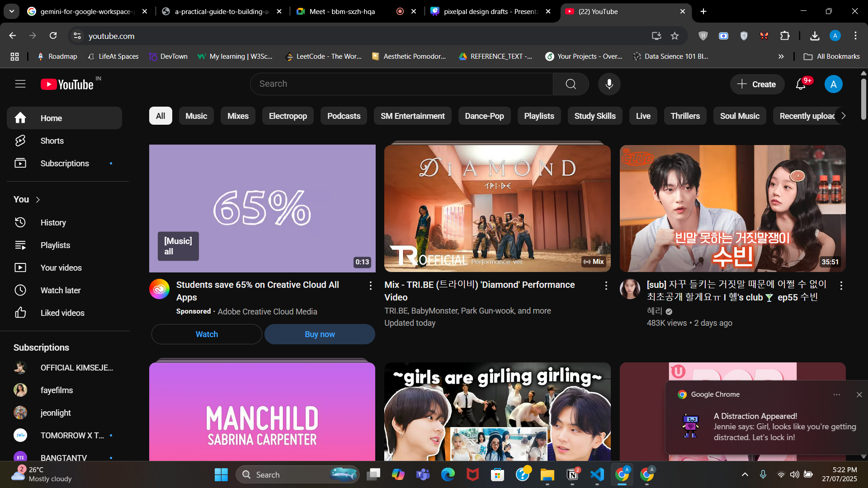Click the Create button

[757, 84]
